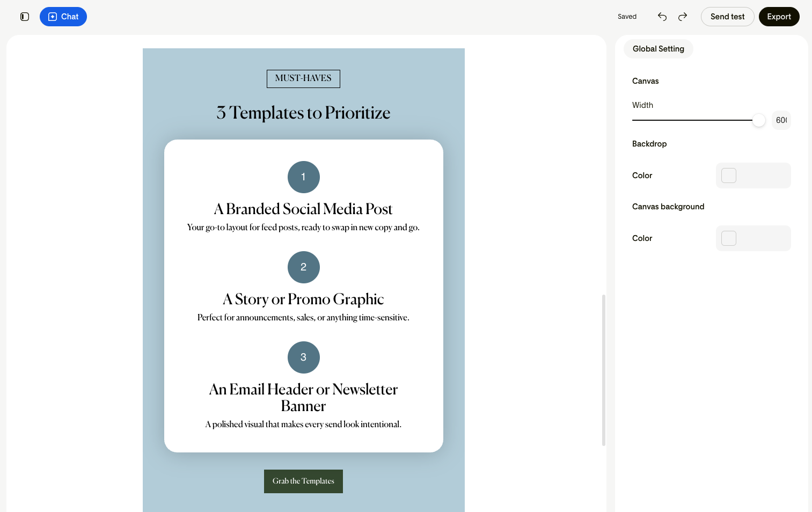Select the '3 Templates to Prioritize' heading

tap(303, 113)
